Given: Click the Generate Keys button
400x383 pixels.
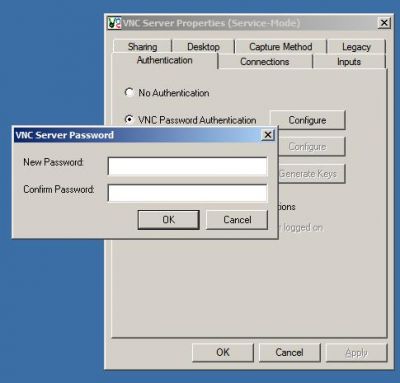Looking at the screenshot, I should (x=311, y=174).
